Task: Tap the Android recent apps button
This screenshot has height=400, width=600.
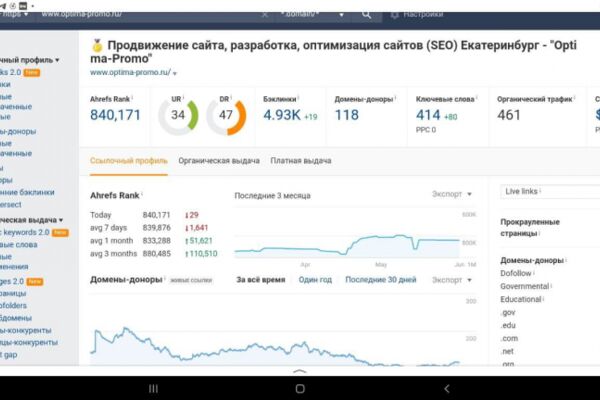Action: click(x=153, y=389)
